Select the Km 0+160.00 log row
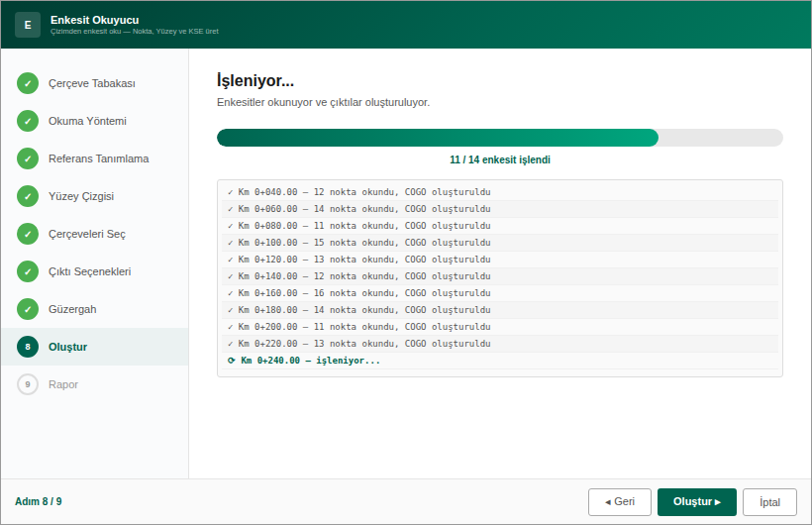Screen dimensions: 812x525 point(500,293)
